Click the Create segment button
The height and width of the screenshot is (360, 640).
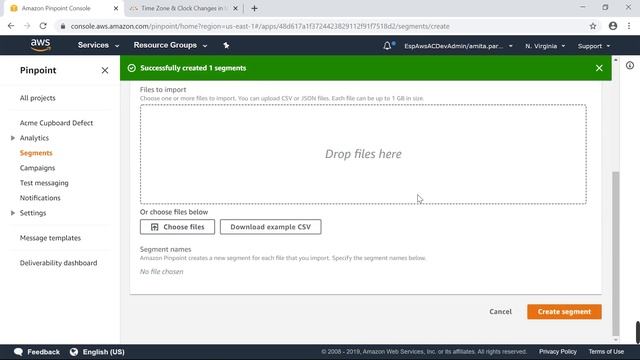click(564, 312)
